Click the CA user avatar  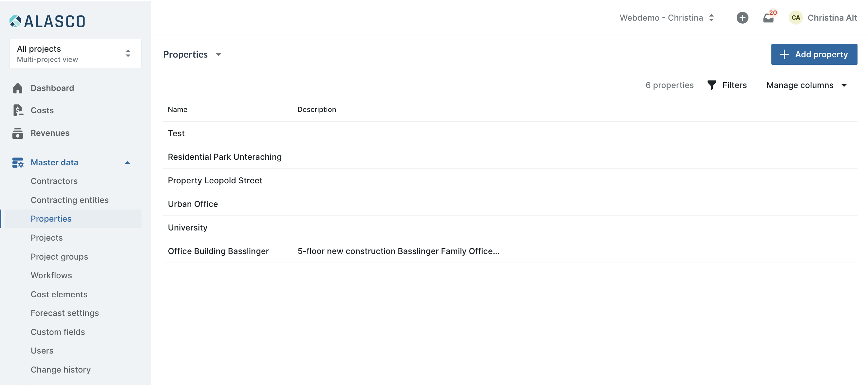tap(796, 18)
